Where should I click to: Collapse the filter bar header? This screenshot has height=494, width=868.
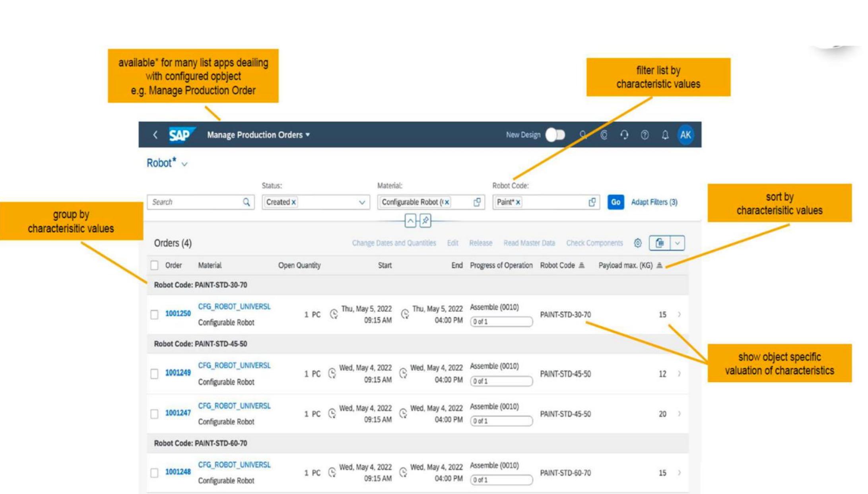coord(410,220)
